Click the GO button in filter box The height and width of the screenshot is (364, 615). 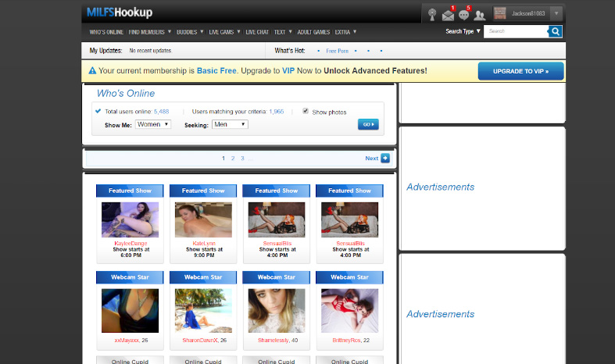click(368, 124)
